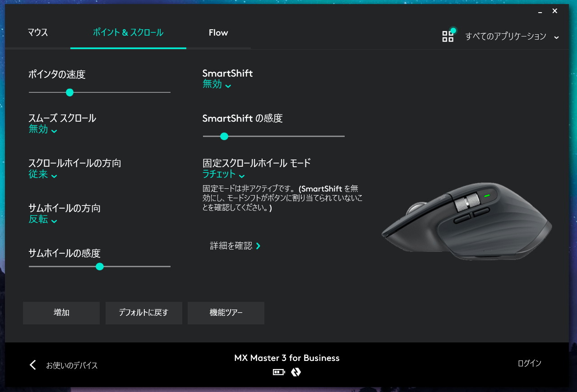The width and height of the screenshot is (577, 392).
Task: Open 固定スクロールホイール モード ラチェット dropdown
Action: tap(224, 174)
